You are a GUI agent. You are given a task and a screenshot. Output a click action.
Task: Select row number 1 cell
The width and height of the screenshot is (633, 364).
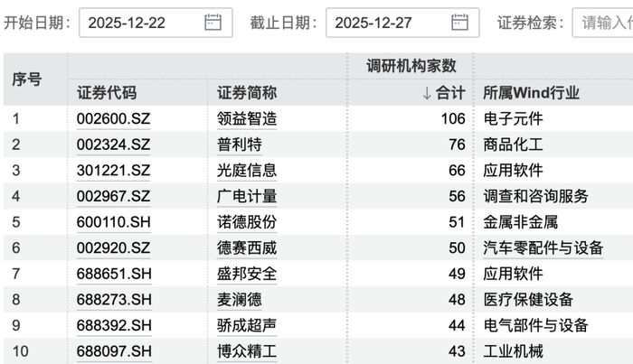(15, 119)
